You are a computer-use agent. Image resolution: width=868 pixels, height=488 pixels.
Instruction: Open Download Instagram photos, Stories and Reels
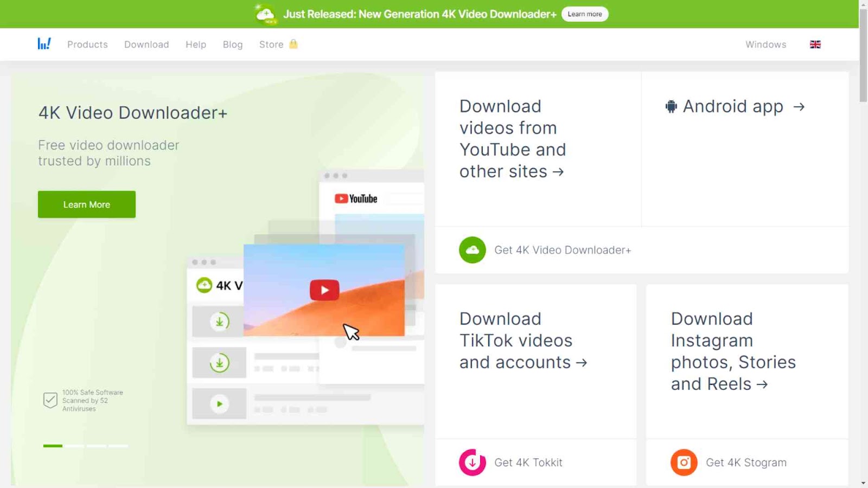point(733,351)
